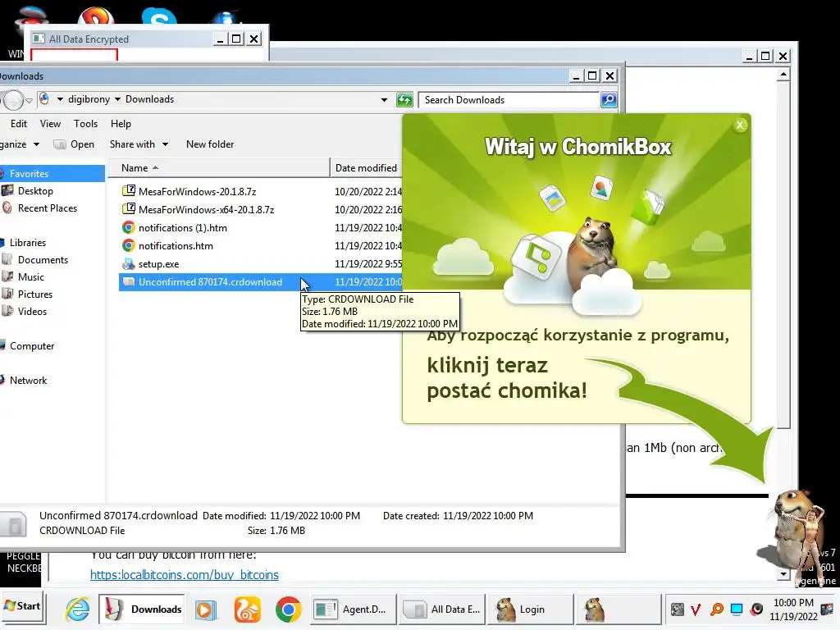Select Libraries in navigation pane

pos(28,242)
